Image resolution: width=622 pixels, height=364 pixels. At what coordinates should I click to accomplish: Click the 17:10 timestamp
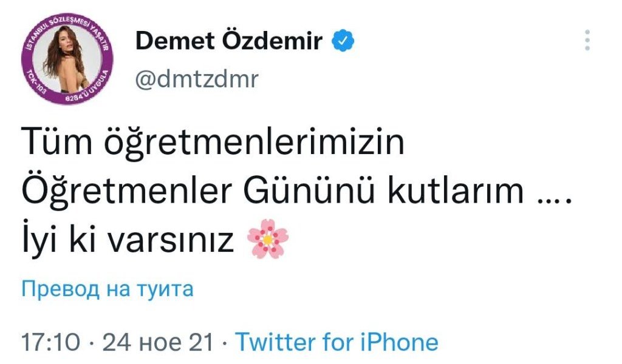[x=50, y=342]
